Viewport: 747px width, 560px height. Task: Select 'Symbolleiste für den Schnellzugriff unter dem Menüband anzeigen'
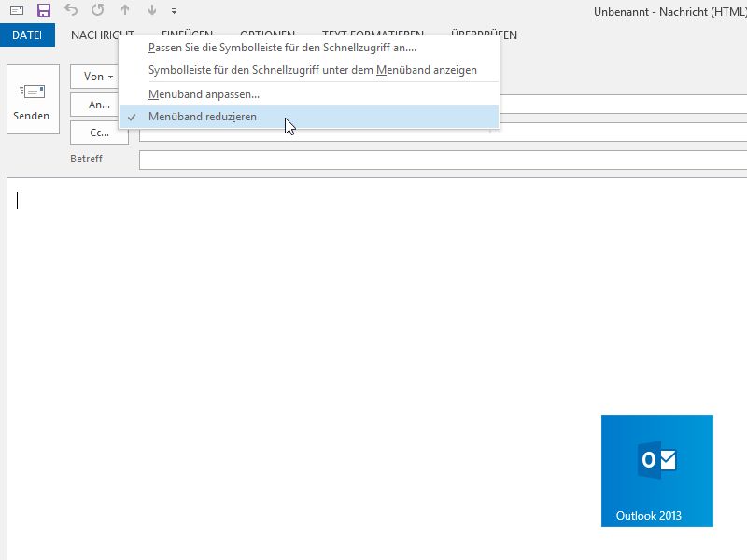point(308,70)
